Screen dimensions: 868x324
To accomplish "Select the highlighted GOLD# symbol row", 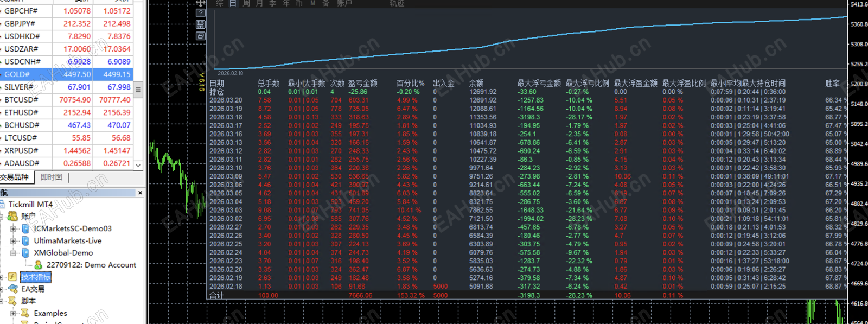I will pyautogui.click(x=66, y=74).
